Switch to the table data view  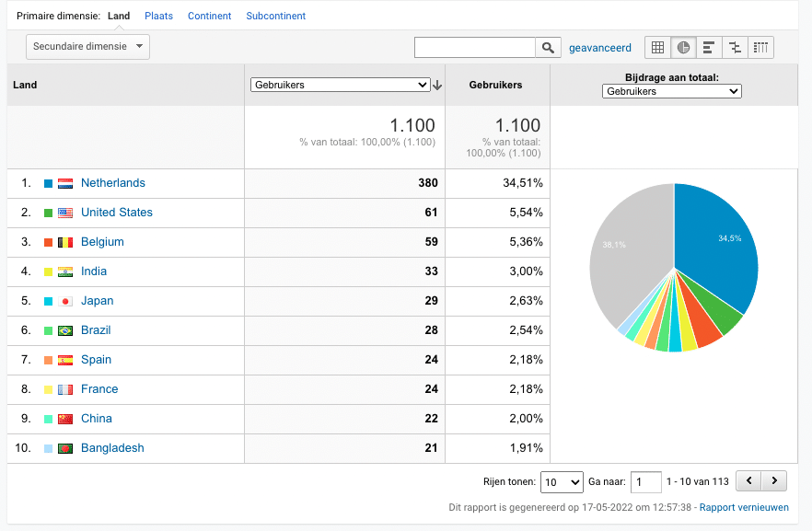coord(658,48)
